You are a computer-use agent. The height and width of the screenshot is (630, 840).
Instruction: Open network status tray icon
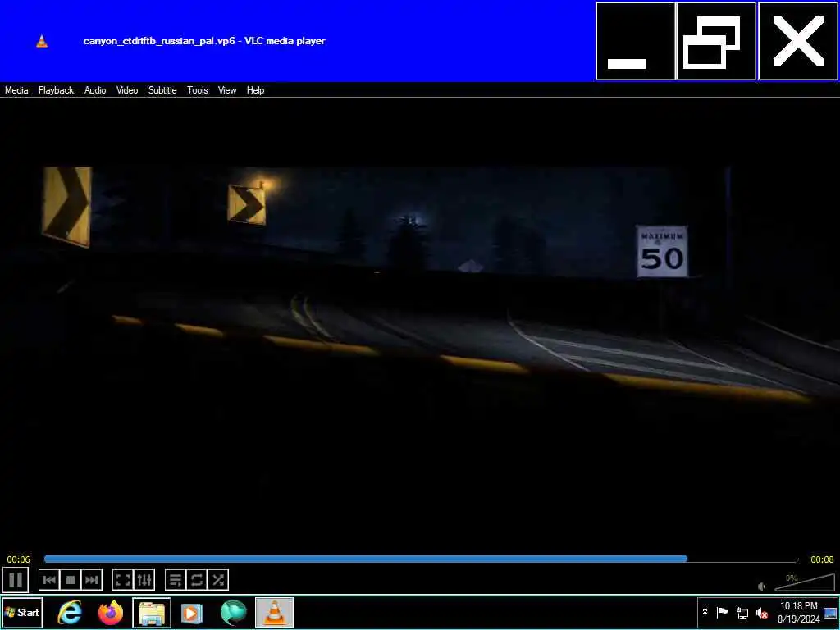pos(742,612)
